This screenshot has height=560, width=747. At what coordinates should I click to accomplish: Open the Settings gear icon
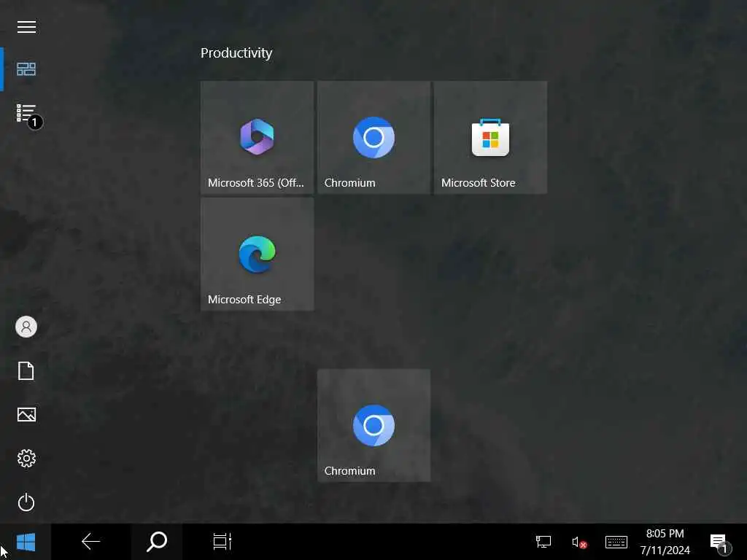(x=26, y=458)
